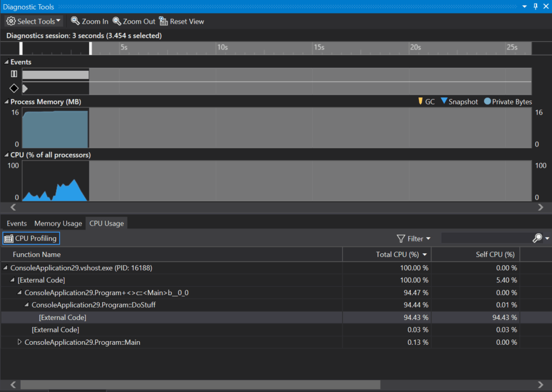Viewport: 552px width, 392px height.
Task: Click the Private Bytes legend icon
Action: click(487, 101)
